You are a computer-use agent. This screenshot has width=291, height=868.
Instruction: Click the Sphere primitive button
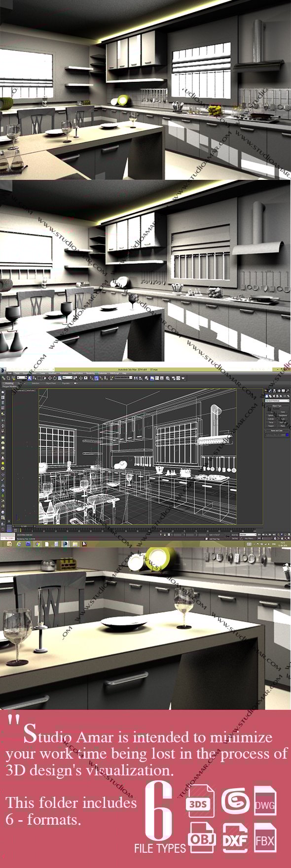(x=271, y=415)
